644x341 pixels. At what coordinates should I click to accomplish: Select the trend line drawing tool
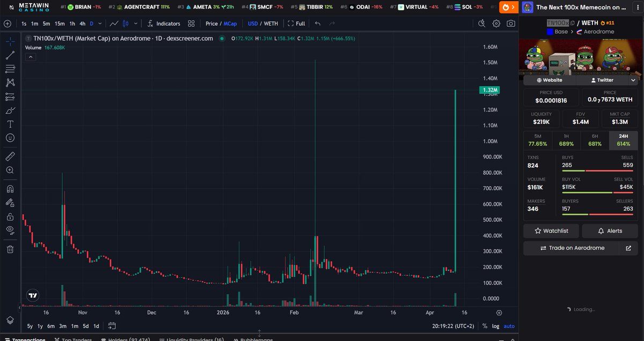pyautogui.click(x=10, y=55)
